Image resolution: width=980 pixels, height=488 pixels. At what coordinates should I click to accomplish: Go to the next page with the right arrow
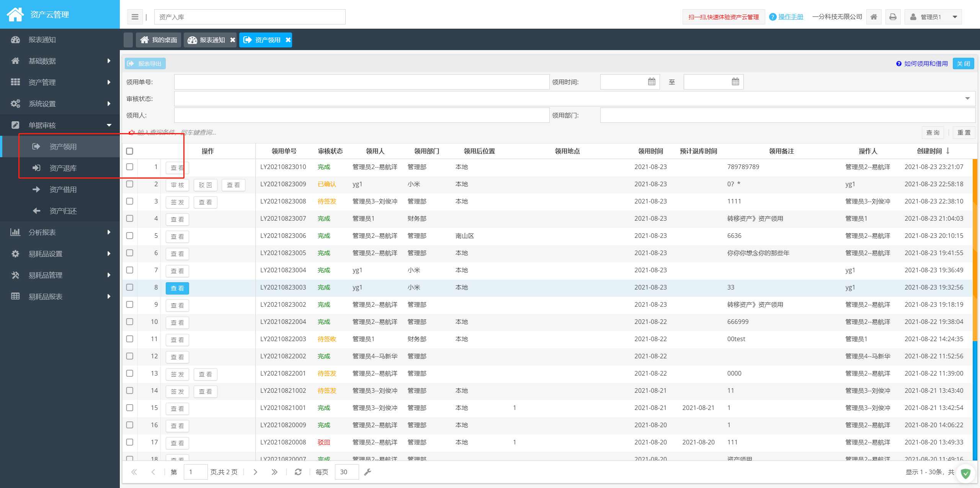255,472
